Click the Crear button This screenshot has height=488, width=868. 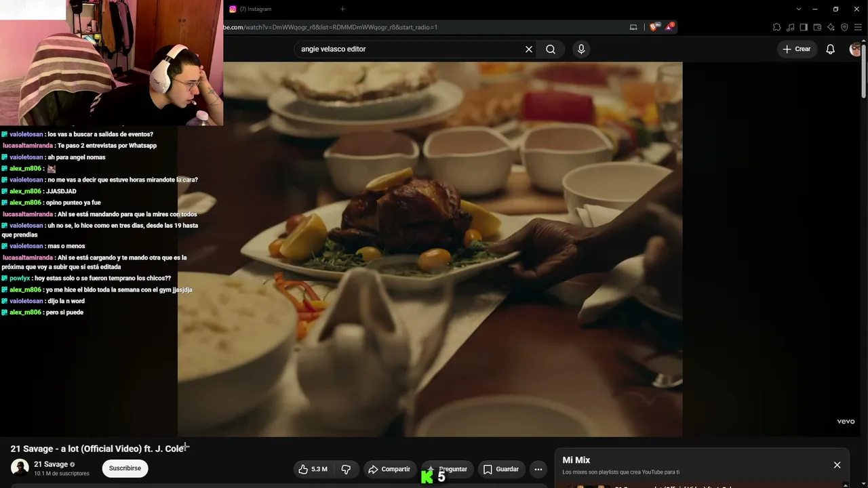point(797,49)
